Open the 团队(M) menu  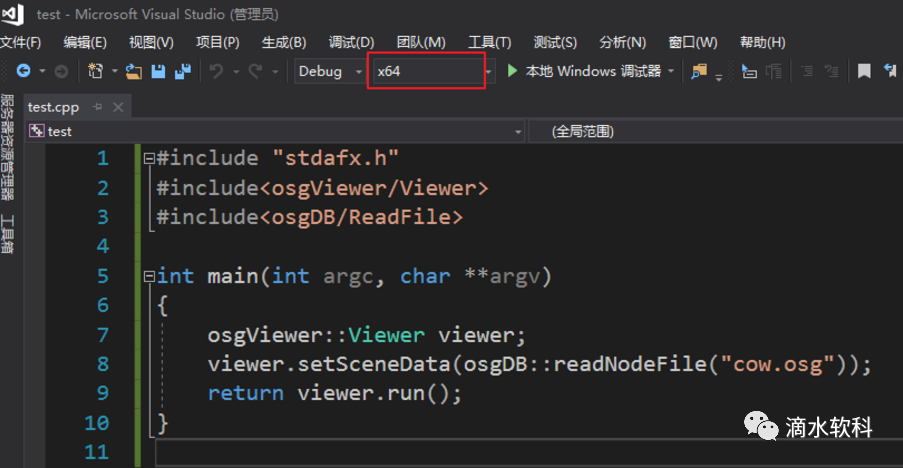(421, 42)
